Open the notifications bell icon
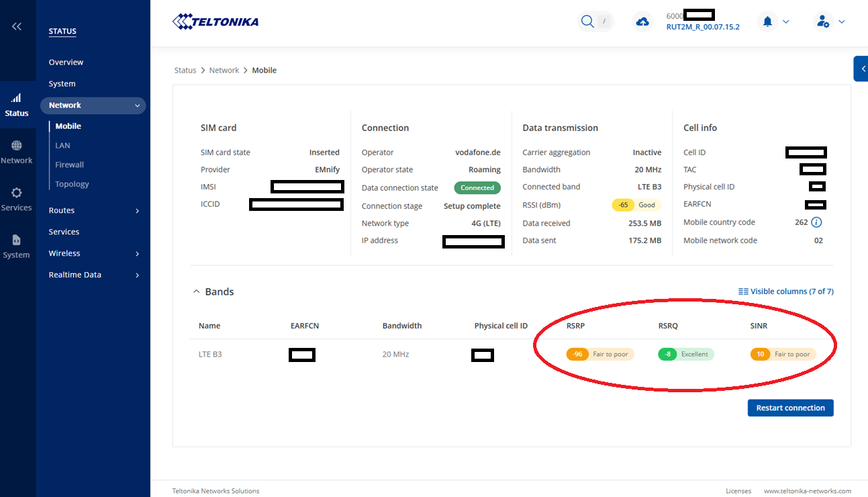 pyautogui.click(x=767, y=22)
